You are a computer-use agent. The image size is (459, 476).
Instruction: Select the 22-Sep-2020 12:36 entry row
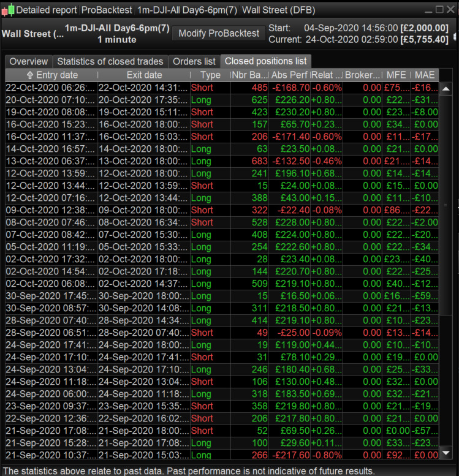coord(222,418)
